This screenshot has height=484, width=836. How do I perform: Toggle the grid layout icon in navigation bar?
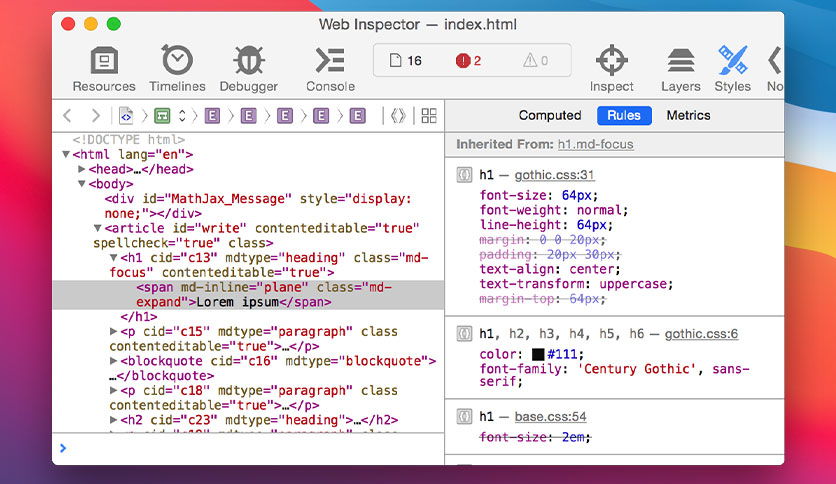[x=429, y=116]
